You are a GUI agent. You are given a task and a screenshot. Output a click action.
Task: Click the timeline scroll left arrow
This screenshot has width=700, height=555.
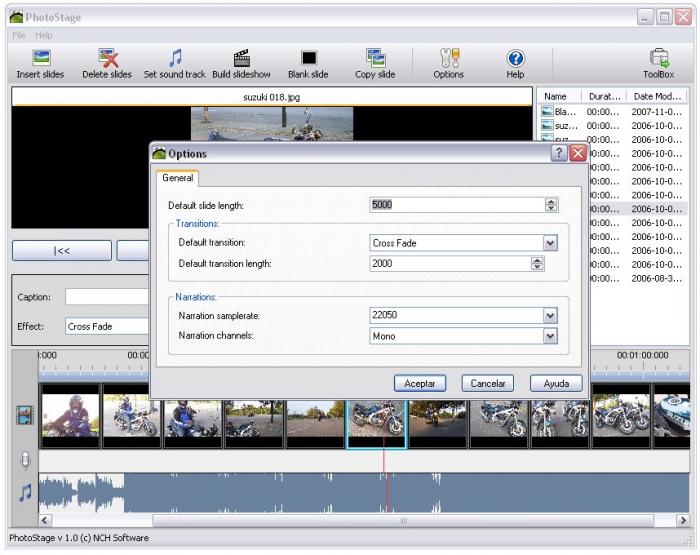45,521
